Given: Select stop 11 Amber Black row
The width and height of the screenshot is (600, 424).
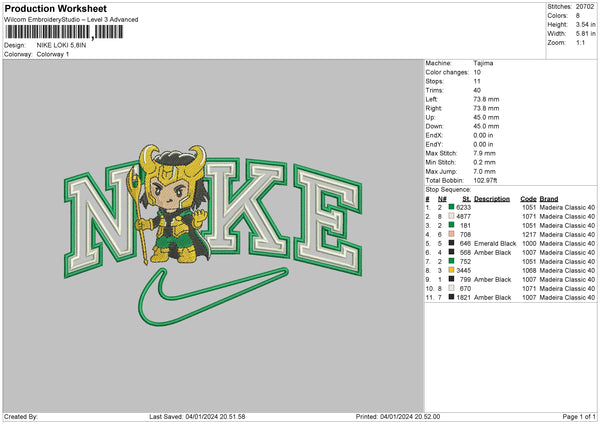Looking at the screenshot, I should point(510,297).
